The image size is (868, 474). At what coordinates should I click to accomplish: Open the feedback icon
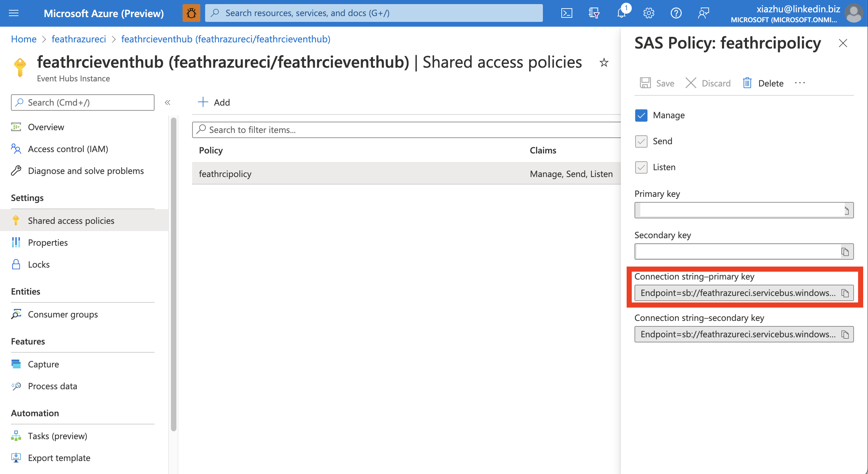(703, 13)
